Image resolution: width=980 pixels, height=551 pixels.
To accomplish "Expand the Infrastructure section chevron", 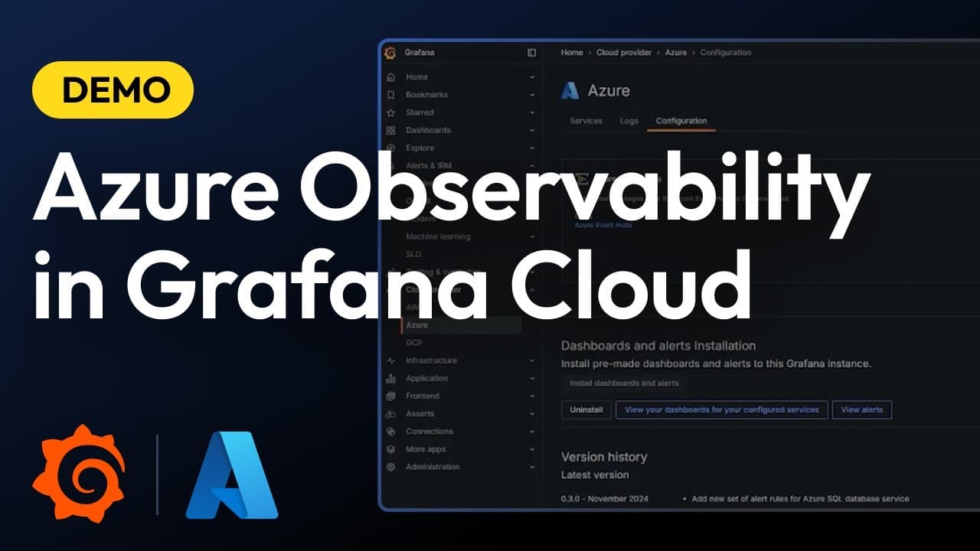I will click(532, 360).
